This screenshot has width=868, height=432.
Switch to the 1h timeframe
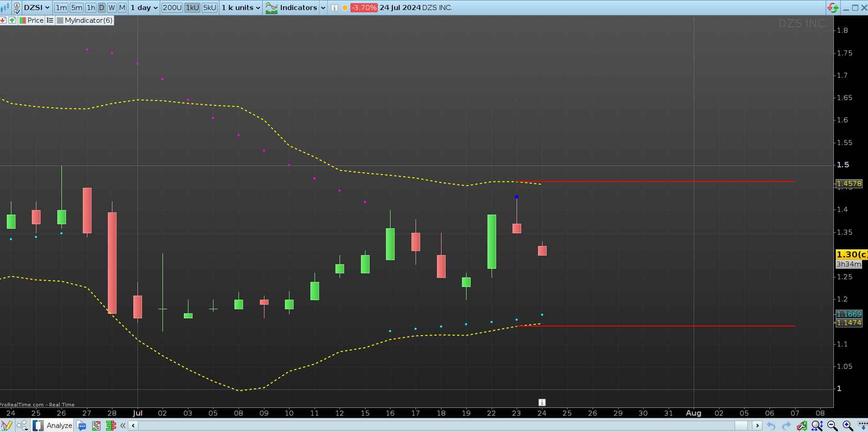click(x=91, y=8)
